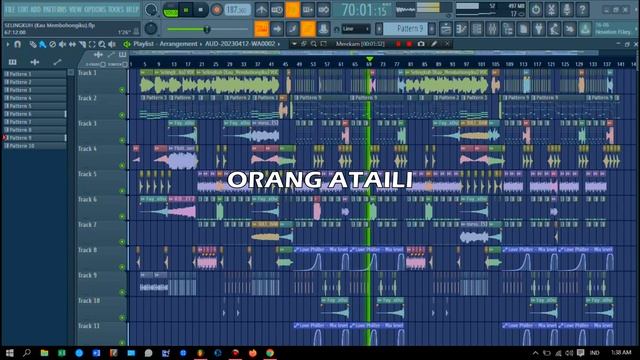
Task: Open the OPTIONS menu
Action: (x=95, y=9)
